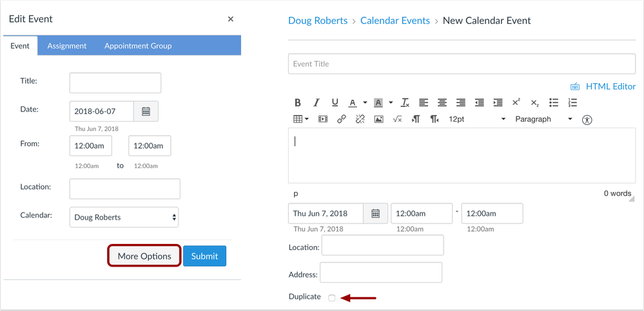Image resolution: width=644 pixels, height=311 pixels.
Task: Open the table insert menu
Action: tap(301, 119)
